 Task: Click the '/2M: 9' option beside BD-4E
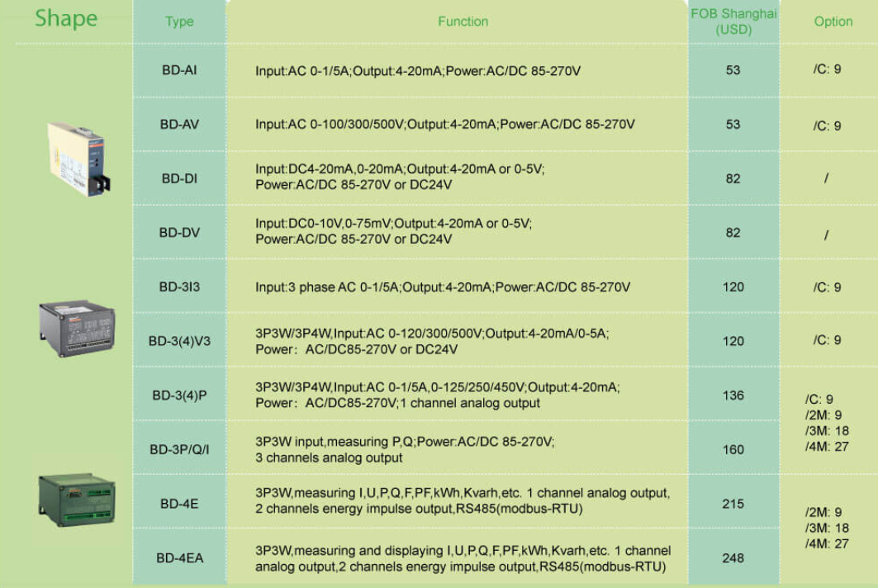click(x=823, y=512)
